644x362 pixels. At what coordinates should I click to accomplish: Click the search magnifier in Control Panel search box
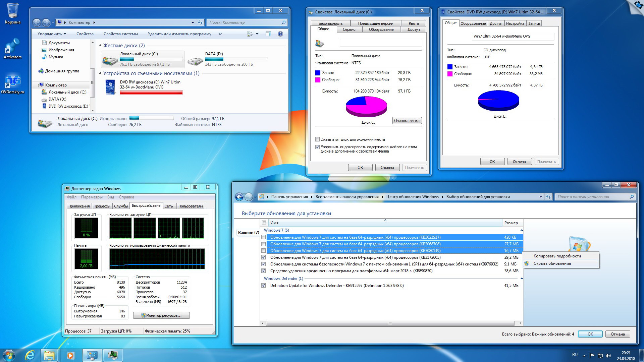[632, 197]
